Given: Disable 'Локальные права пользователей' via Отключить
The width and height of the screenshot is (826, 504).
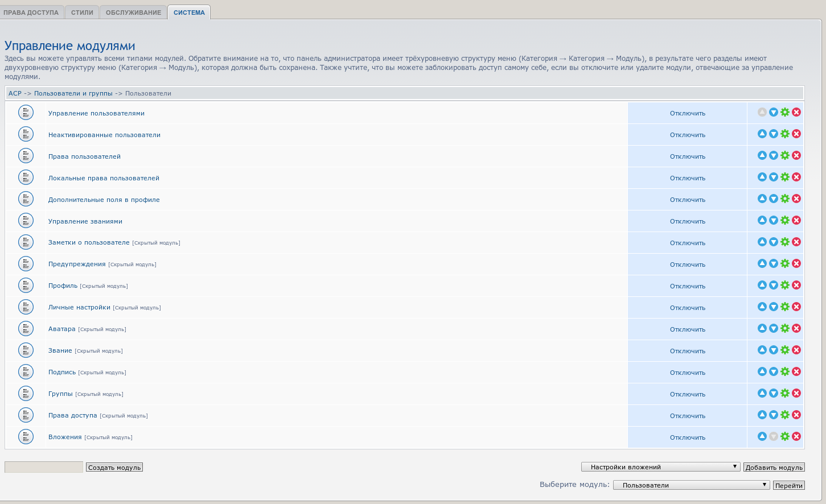Looking at the screenshot, I should [x=687, y=178].
